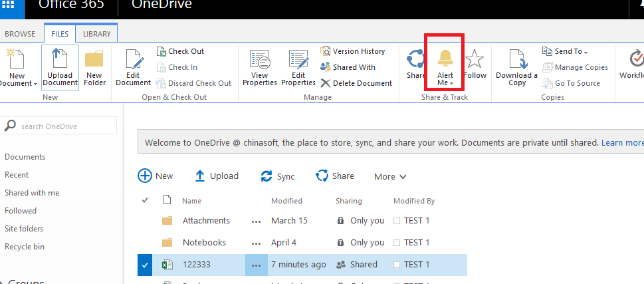Open ellipsis menu for Notebooks

[257, 243]
